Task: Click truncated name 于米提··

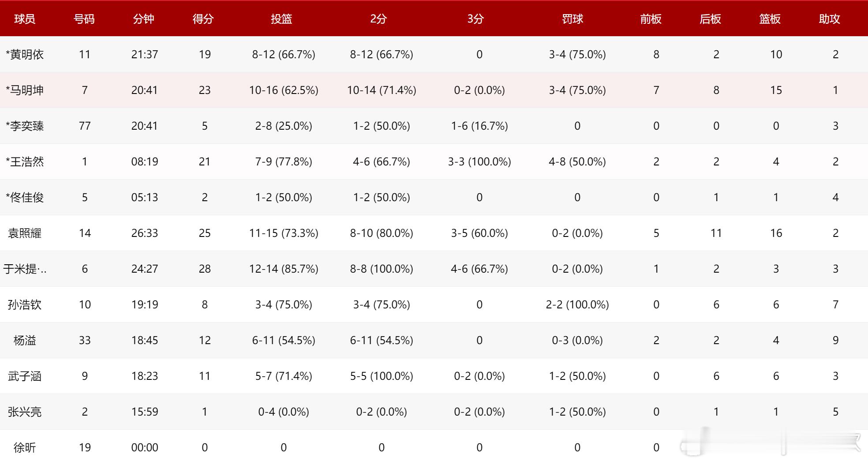Action: pyautogui.click(x=25, y=269)
